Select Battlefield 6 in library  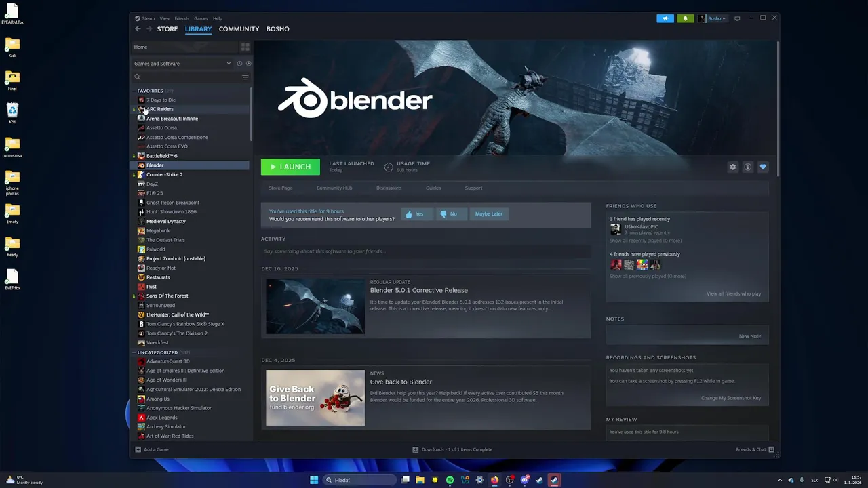(161, 156)
